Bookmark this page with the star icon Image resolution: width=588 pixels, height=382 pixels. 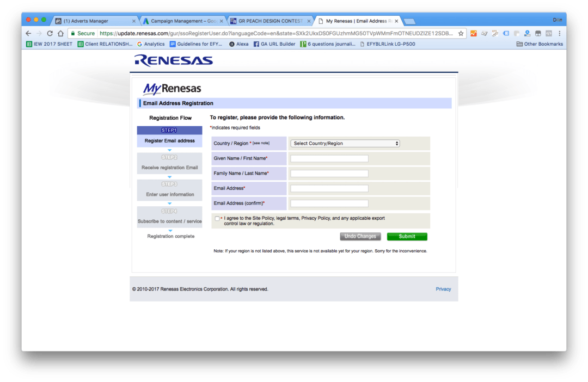pos(461,33)
